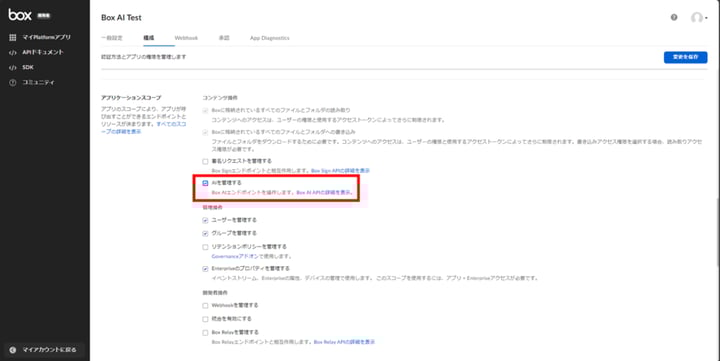Viewport: 720px width, 361px height.
Task: Switch to the 一般設定 tab
Action: 112,38
